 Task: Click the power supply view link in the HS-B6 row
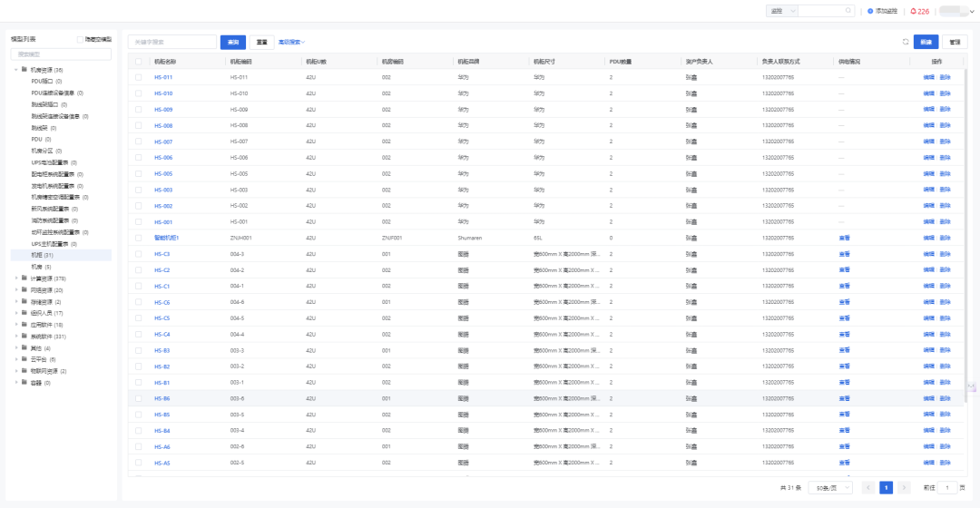[845, 398]
